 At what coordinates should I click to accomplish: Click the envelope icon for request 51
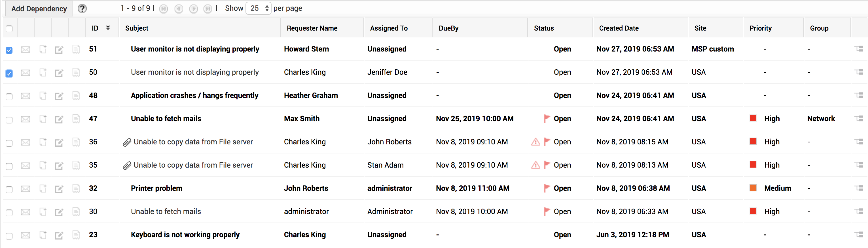[x=26, y=50]
